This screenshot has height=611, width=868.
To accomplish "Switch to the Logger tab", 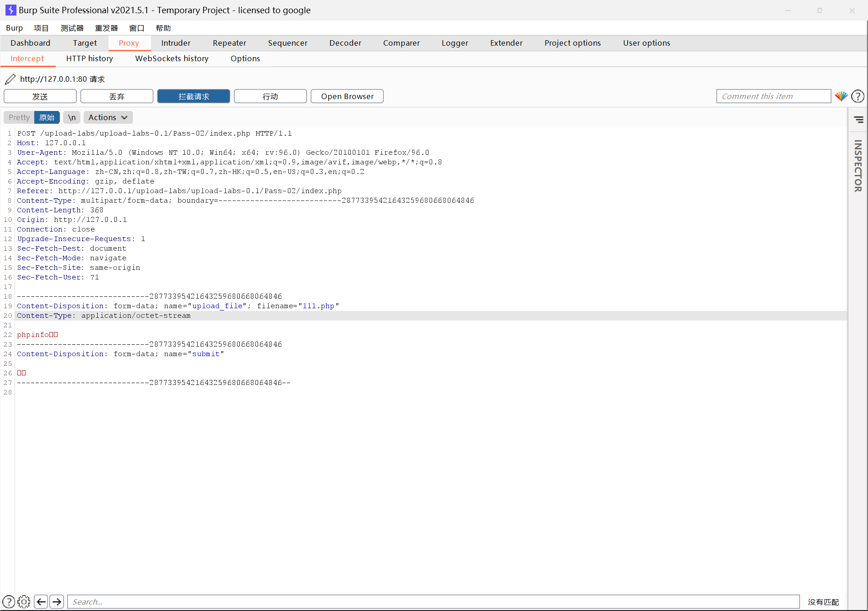I will pos(455,43).
